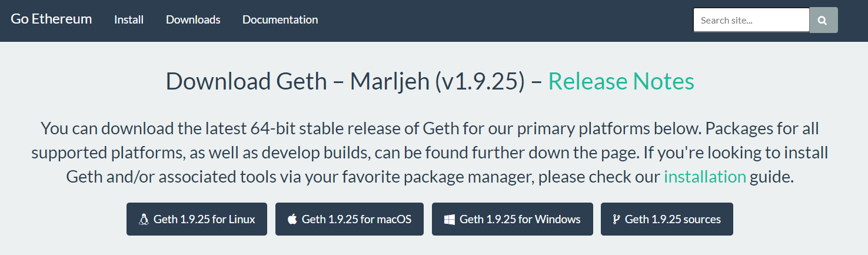This screenshot has width=868, height=255.
Task: Click the version number v1.9.25 in heading
Action: 480,81
